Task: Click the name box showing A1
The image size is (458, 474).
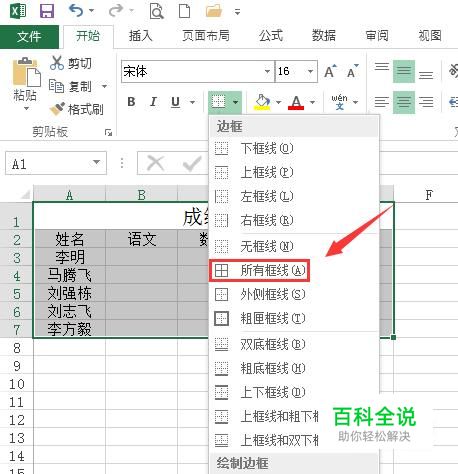Action: click(x=48, y=163)
